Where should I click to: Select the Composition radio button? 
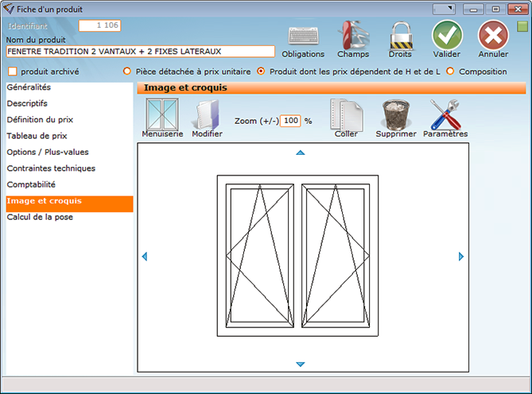pos(450,71)
